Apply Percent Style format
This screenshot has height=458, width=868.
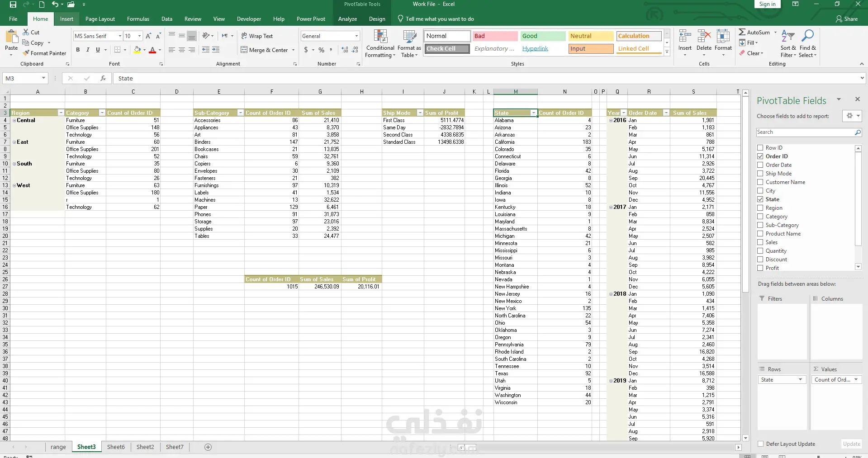pos(321,50)
